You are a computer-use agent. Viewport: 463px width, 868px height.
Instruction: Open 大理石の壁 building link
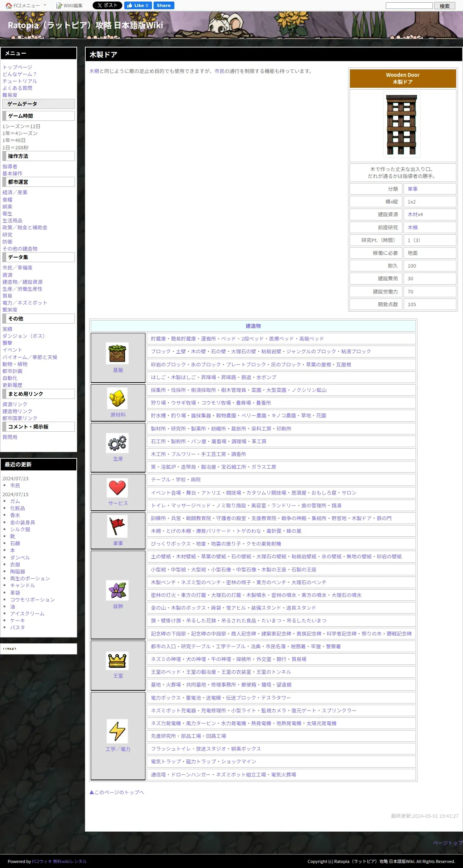point(243,351)
